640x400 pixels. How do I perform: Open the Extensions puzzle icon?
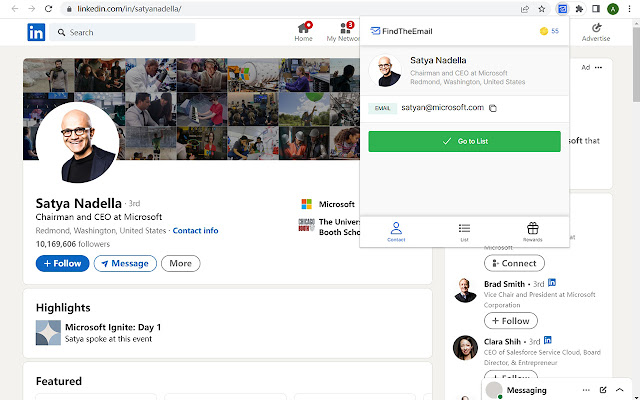579,9
